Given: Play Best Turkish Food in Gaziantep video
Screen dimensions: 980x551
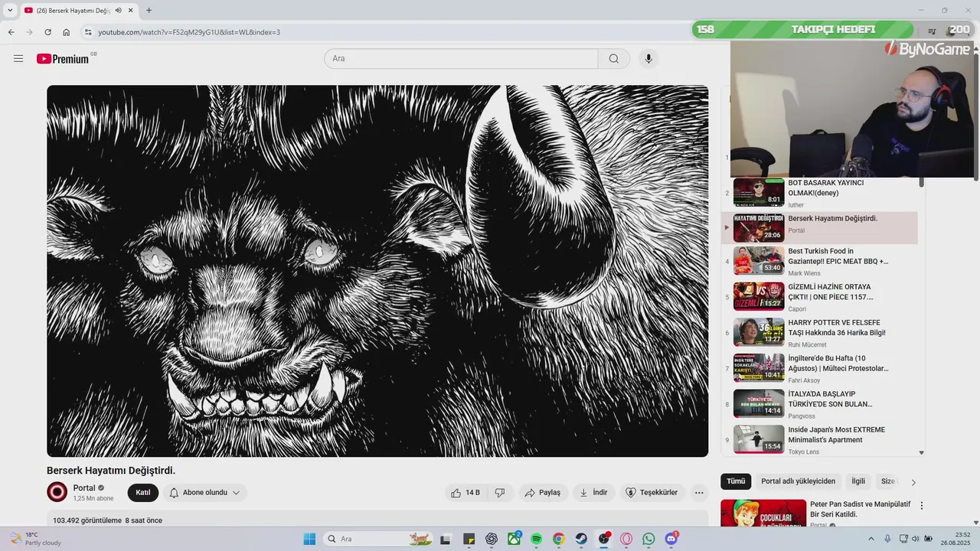Looking at the screenshot, I should (819, 262).
